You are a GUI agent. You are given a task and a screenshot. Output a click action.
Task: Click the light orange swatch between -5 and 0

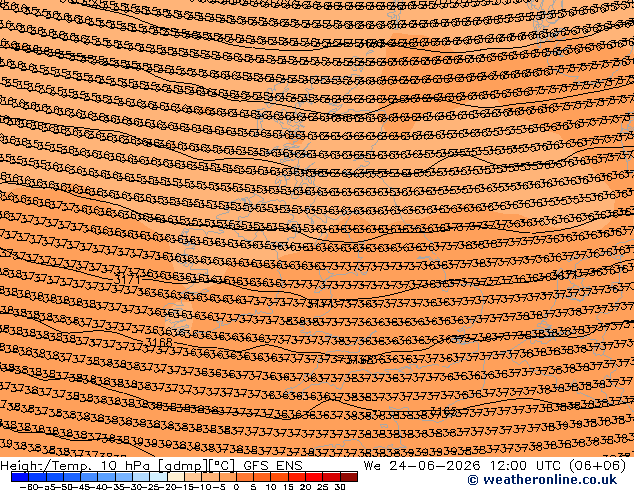pos(228,477)
